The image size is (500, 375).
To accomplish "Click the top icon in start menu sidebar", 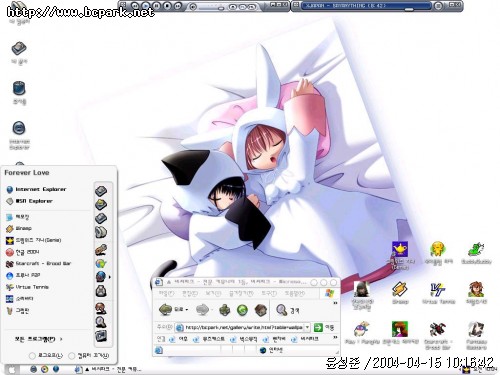I will pos(101,191).
